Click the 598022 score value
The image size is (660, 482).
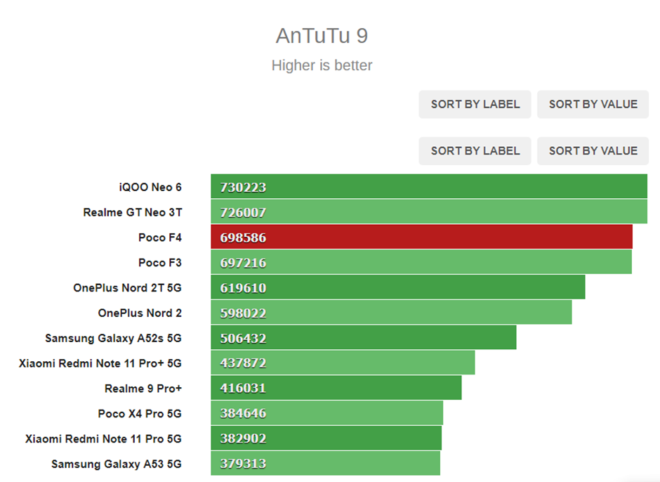coord(243,314)
